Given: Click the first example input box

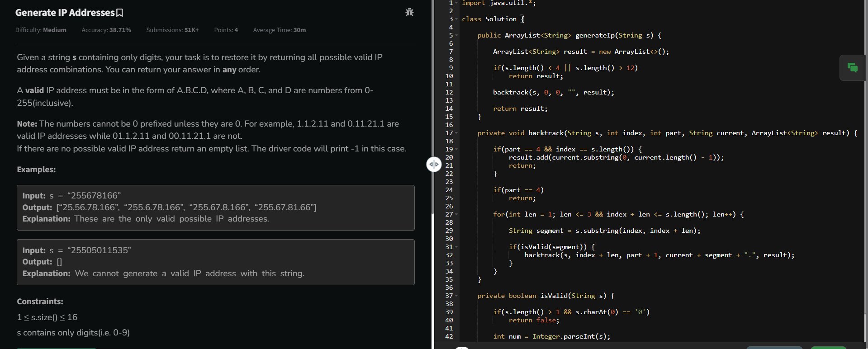Looking at the screenshot, I should pyautogui.click(x=215, y=208).
